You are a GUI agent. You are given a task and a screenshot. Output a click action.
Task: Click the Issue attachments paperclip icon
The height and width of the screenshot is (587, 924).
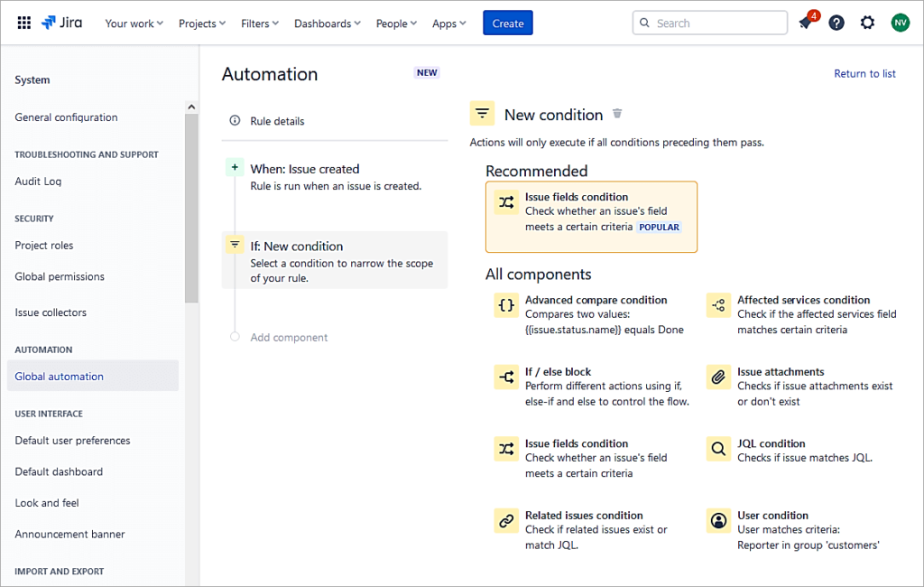[717, 377]
